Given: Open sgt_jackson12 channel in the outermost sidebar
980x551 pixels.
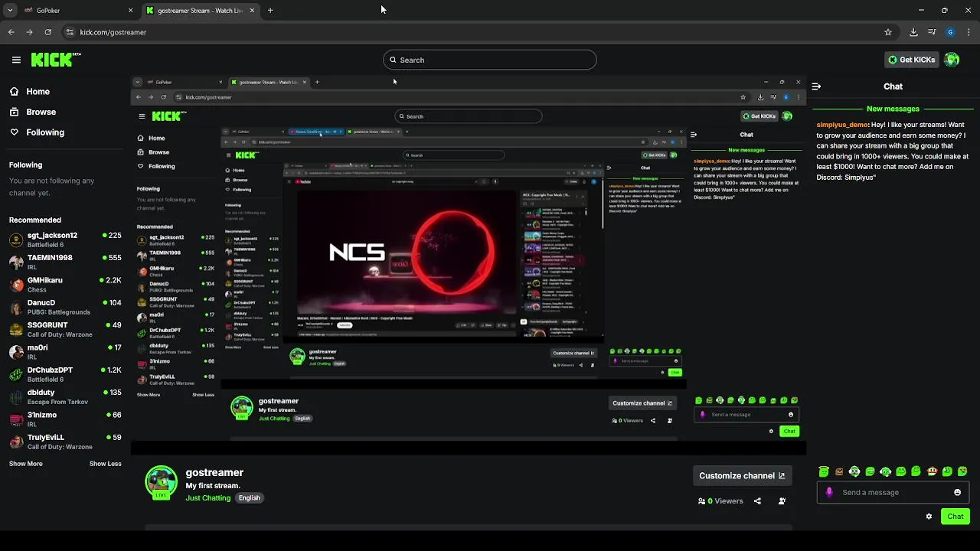Looking at the screenshot, I should click(65, 240).
